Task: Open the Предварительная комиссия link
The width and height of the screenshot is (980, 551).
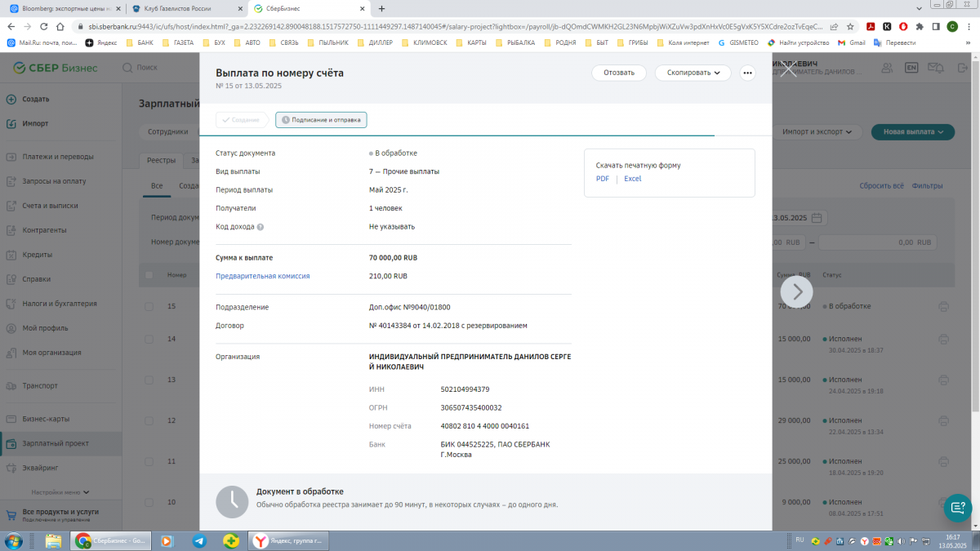Action: (x=263, y=276)
